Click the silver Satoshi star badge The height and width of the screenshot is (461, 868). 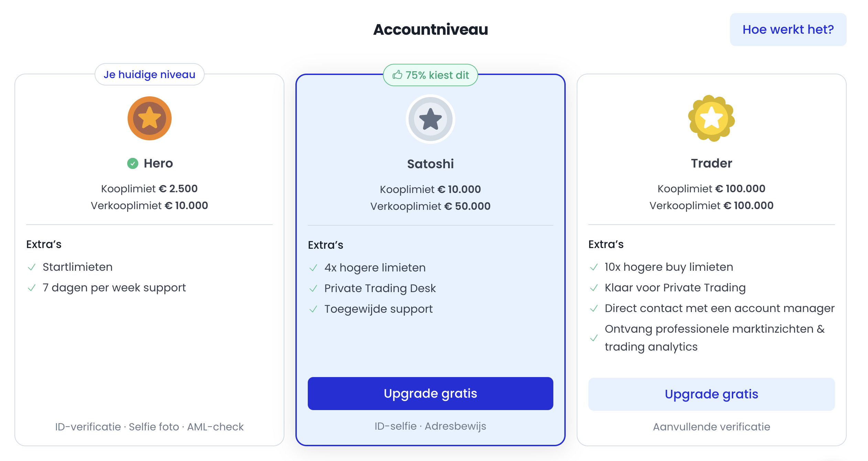(430, 119)
